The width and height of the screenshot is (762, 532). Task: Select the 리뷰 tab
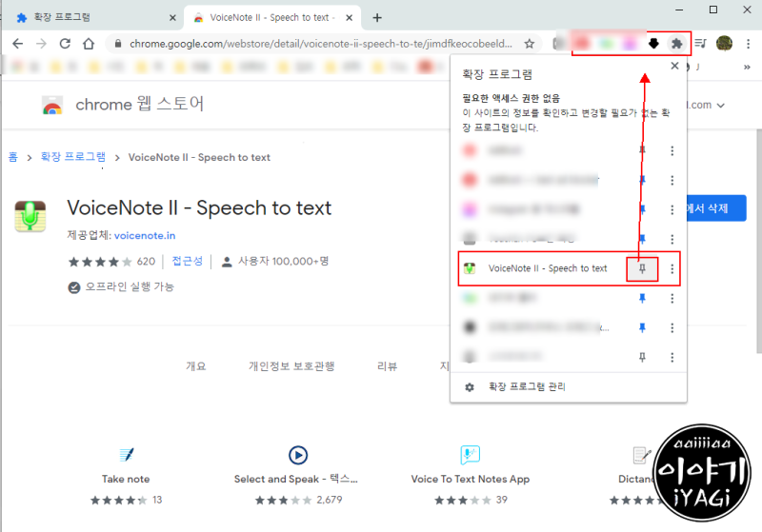click(388, 366)
